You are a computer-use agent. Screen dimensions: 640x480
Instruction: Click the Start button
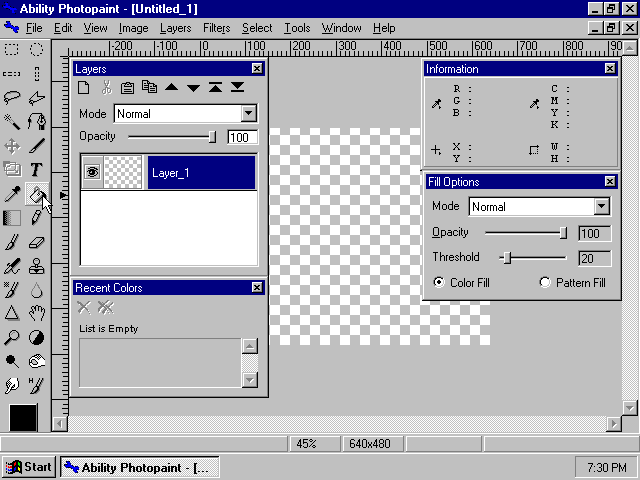[x=29, y=467]
